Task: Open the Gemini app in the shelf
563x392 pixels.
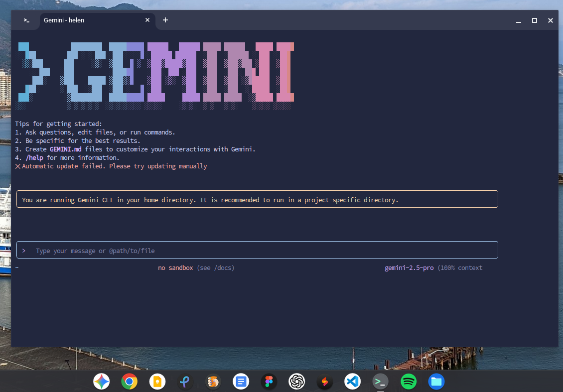Action: pos(102,382)
